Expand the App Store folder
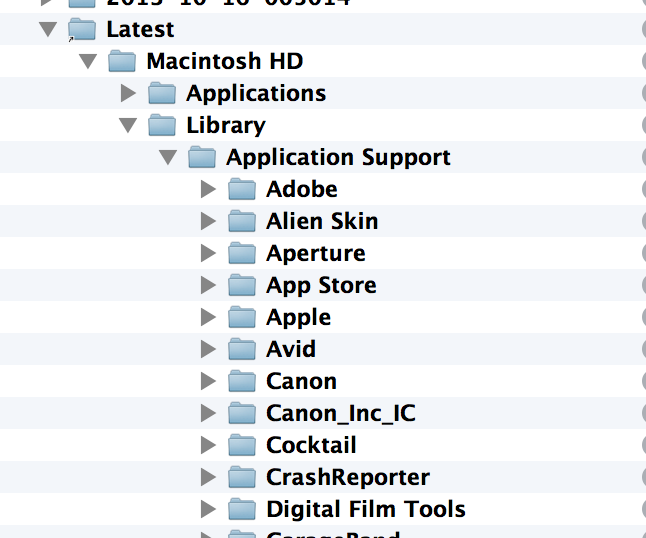This screenshot has height=538, width=646. click(208, 285)
